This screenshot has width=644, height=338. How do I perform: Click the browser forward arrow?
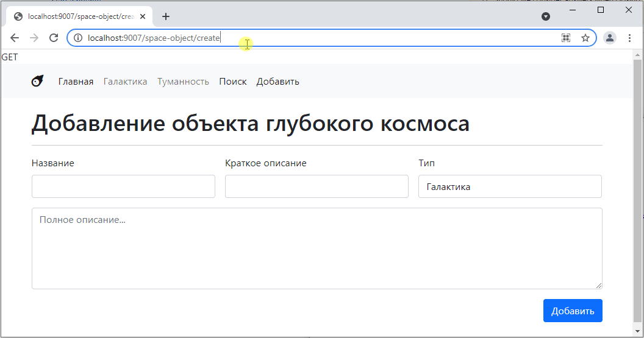click(x=34, y=38)
